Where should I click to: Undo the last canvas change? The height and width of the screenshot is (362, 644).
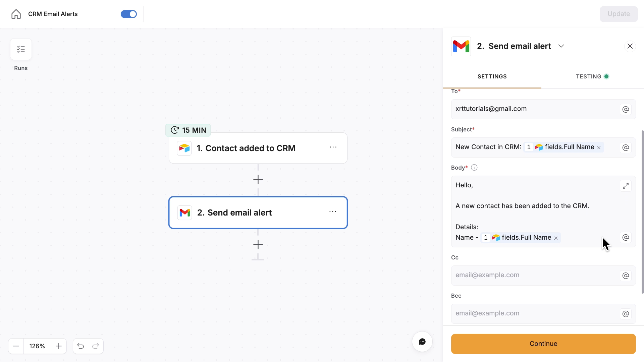pos(80,346)
